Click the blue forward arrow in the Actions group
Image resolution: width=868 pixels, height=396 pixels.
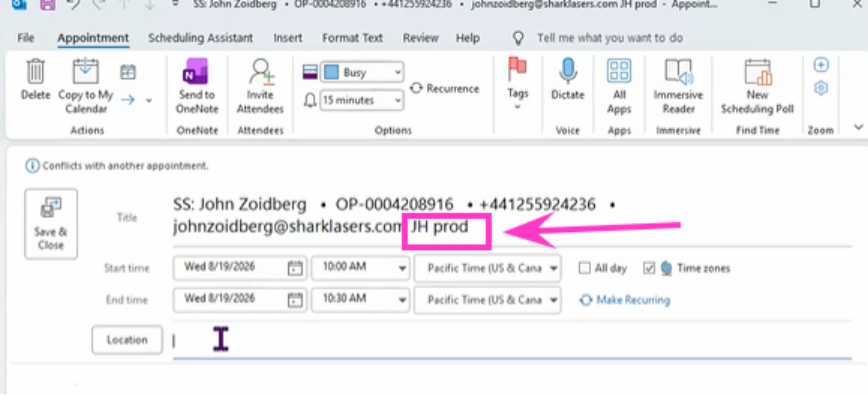[x=128, y=100]
